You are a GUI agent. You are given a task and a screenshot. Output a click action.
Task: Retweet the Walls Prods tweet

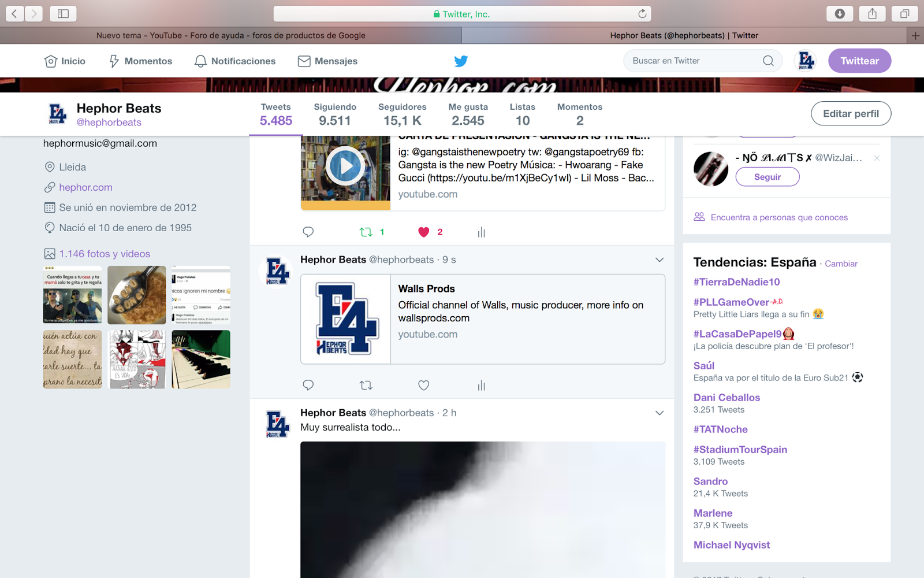coord(366,386)
